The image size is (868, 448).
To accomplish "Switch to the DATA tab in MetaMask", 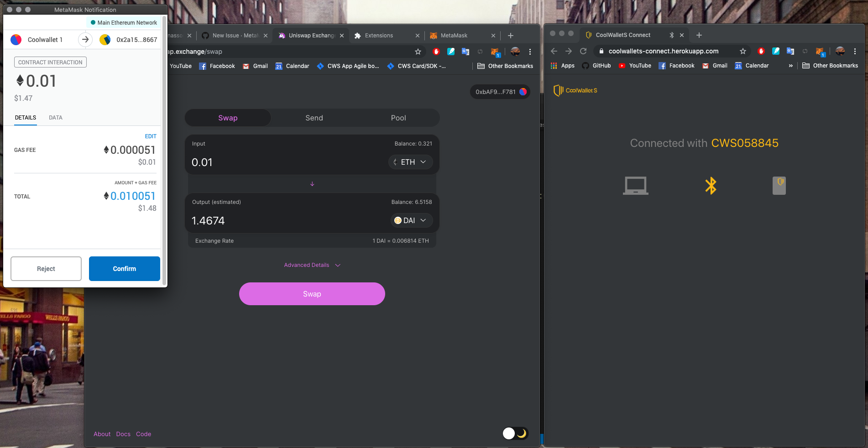I will pos(56,118).
